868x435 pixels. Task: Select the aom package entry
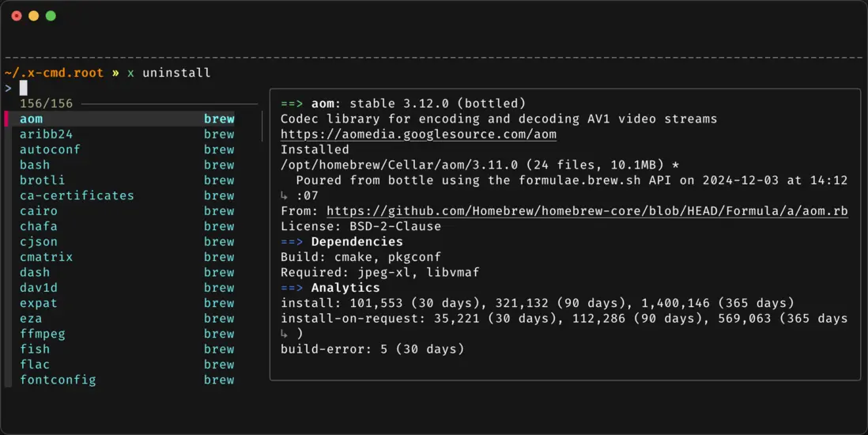pyautogui.click(x=32, y=119)
